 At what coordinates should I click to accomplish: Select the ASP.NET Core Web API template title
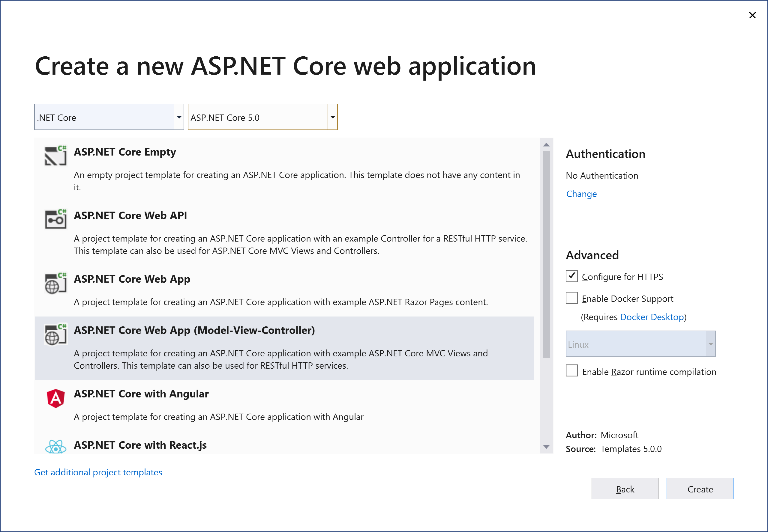click(x=130, y=216)
